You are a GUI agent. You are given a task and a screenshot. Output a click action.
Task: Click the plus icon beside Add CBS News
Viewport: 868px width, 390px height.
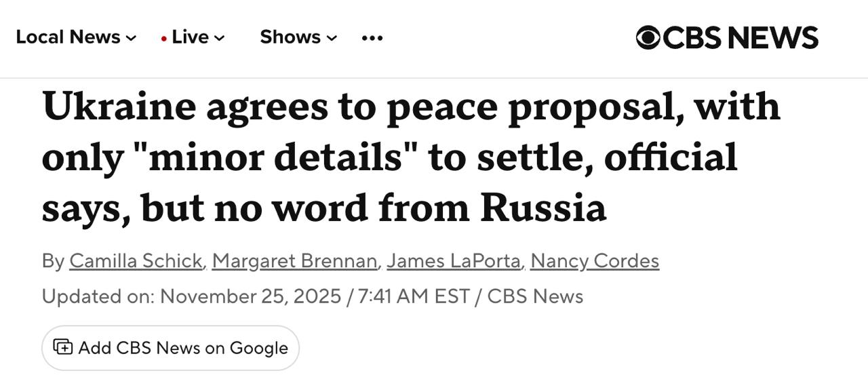[x=63, y=347]
